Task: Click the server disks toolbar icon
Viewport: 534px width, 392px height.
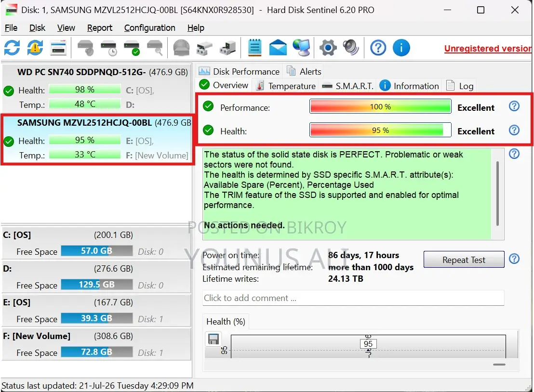Action: [227, 48]
